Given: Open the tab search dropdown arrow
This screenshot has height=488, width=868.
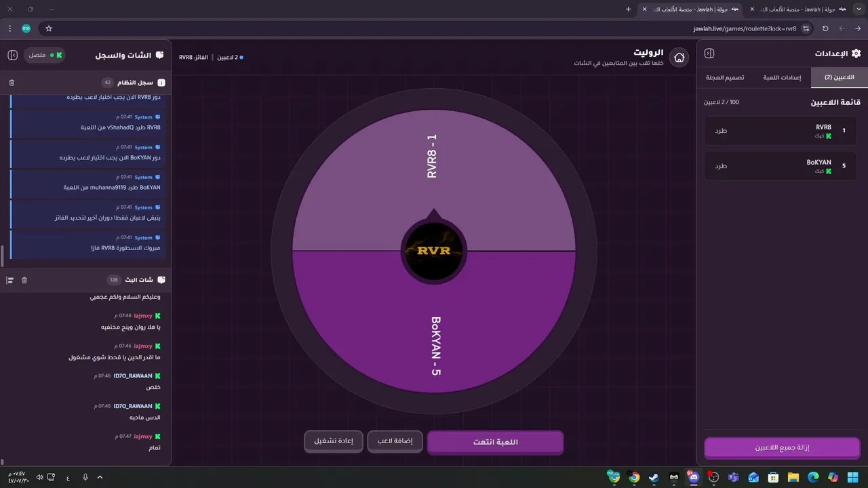Looking at the screenshot, I should [861, 9].
